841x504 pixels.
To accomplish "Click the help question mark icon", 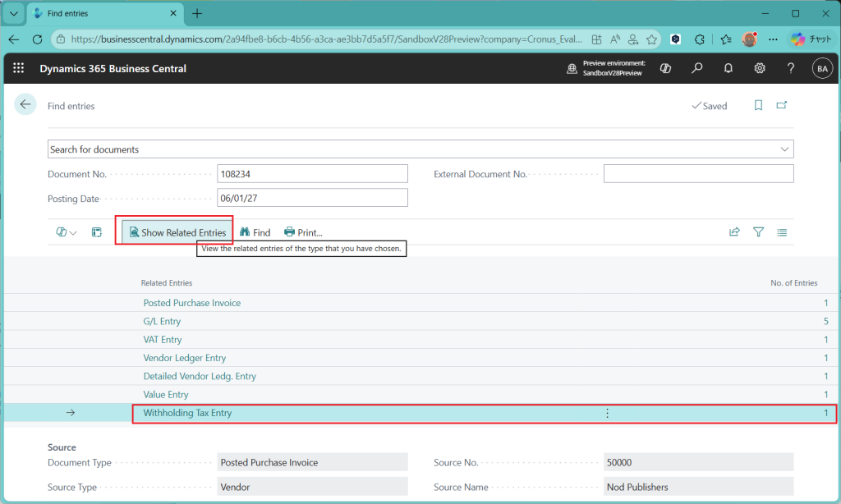I will tap(790, 69).
